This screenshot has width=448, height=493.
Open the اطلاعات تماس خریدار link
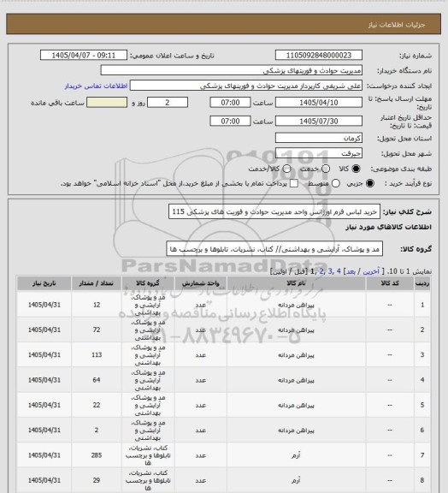[96, 86]
